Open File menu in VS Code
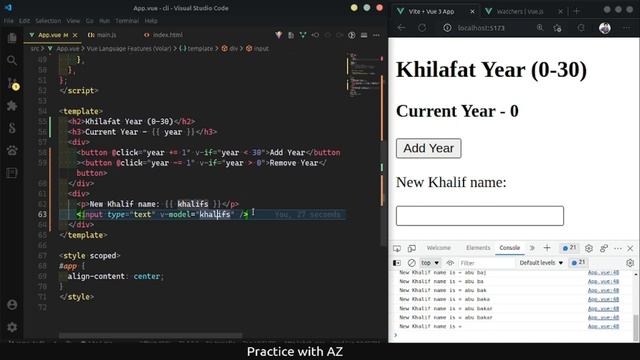Screen dimensions: 640x360 coord(9,21)
